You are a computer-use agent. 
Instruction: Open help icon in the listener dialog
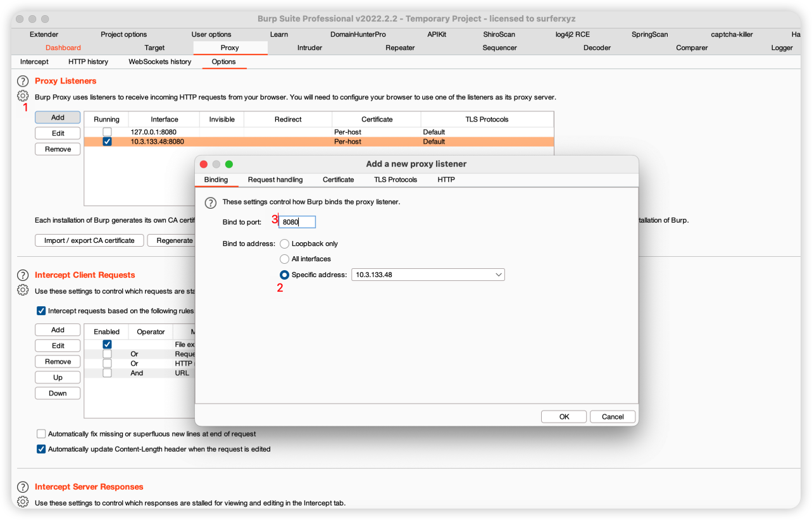tap(211, 202)
